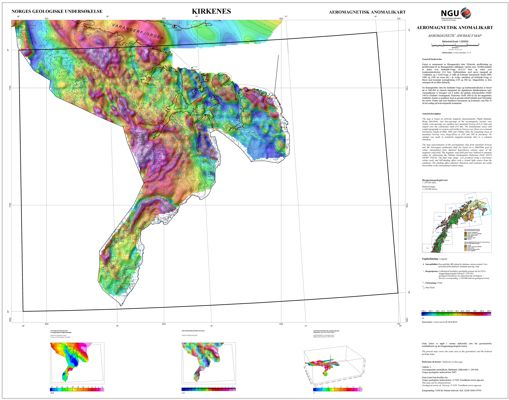
Task: Click the bold Aeromagnetisk Anomalikart sidebar title
Action: point(455,28)
